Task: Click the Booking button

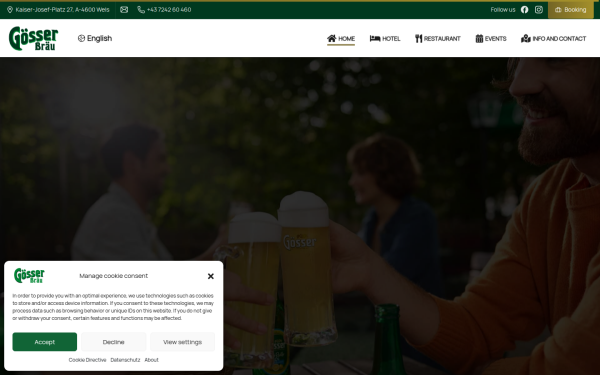Action: tap(571, 10)
